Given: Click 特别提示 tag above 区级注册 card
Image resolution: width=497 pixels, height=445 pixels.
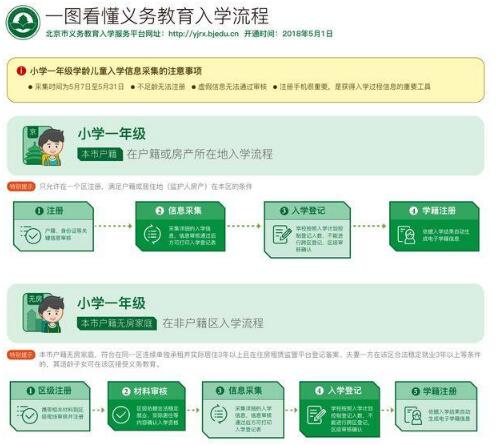Looking at the screenshot, I should click(x=21, y=355).
